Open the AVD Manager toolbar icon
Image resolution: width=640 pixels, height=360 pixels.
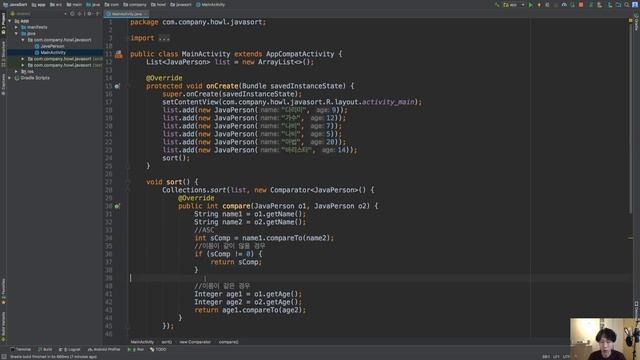click(x=600, y=5)
